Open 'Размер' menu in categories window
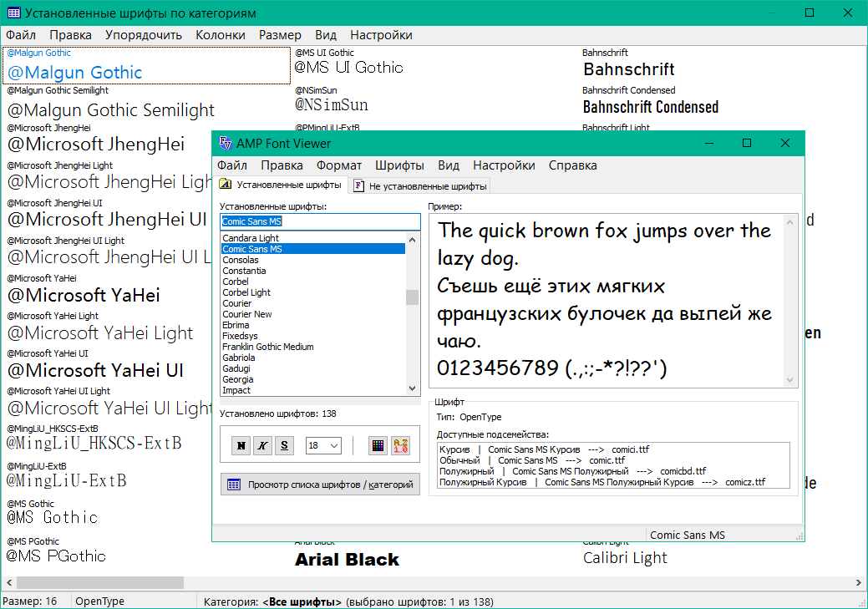The image size is (868, 609). tap(280, 35)
